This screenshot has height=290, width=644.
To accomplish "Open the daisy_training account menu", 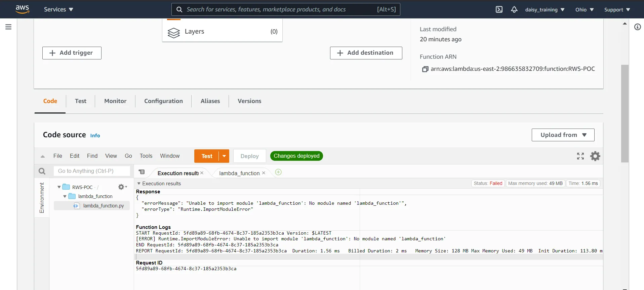I will click(x=545, y=10).
